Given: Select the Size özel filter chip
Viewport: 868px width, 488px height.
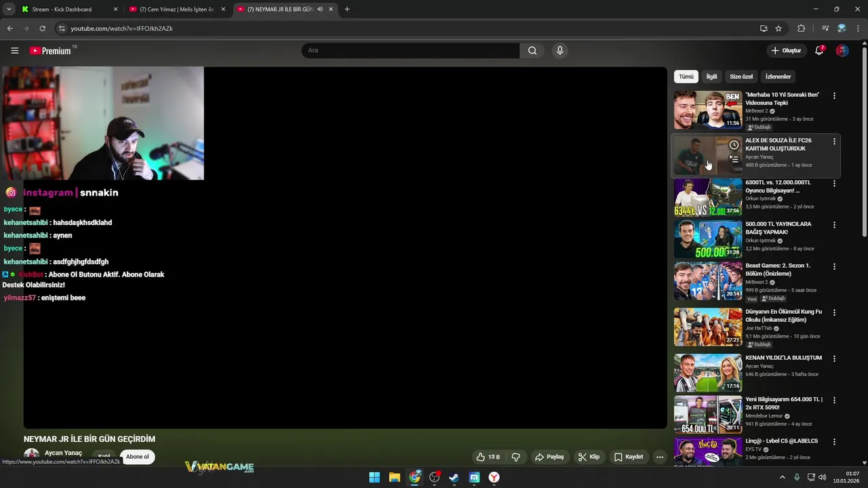Looking at the screenshot, I should (741, 77).
